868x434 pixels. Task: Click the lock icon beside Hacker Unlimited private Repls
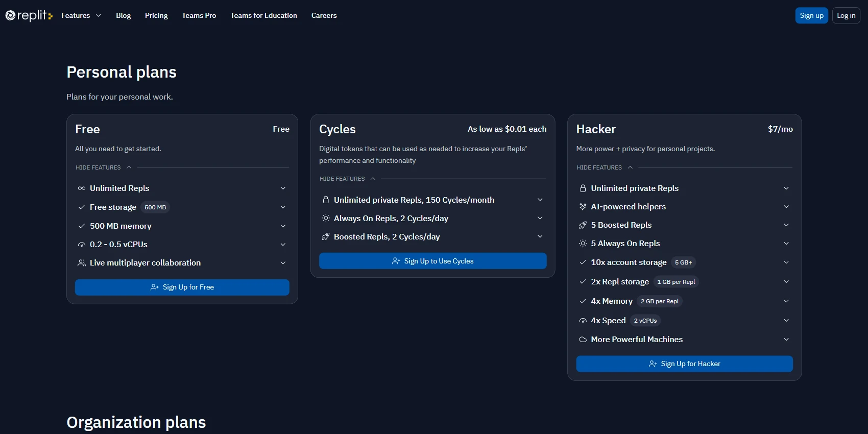point(583,188)
